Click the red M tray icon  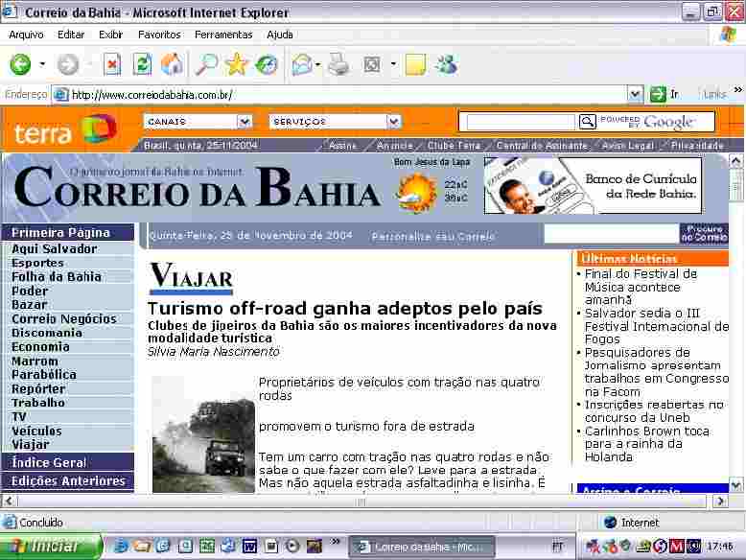click(676, 547)
